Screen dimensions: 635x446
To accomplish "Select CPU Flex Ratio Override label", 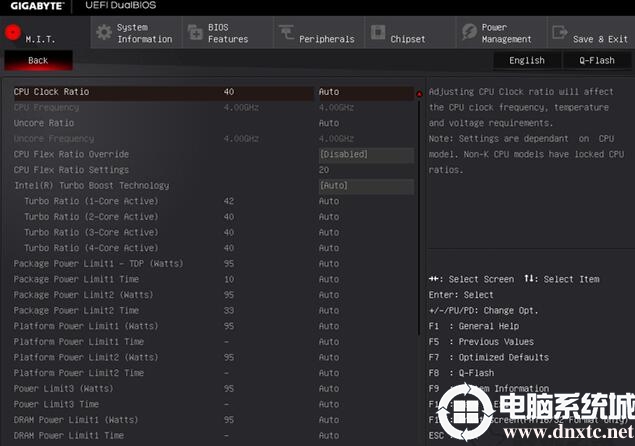I will point(71,154).
